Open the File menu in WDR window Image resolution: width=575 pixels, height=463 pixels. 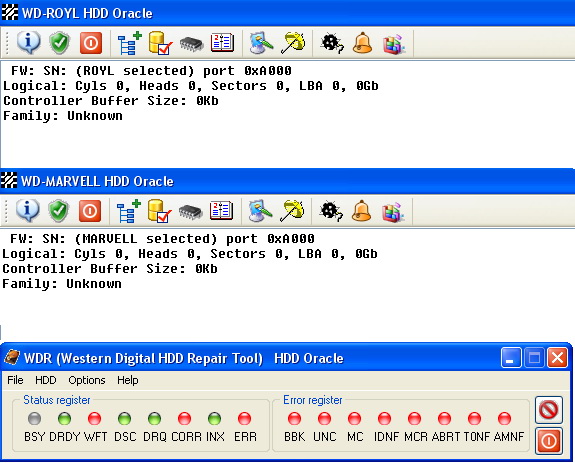[x=15, y=380]
